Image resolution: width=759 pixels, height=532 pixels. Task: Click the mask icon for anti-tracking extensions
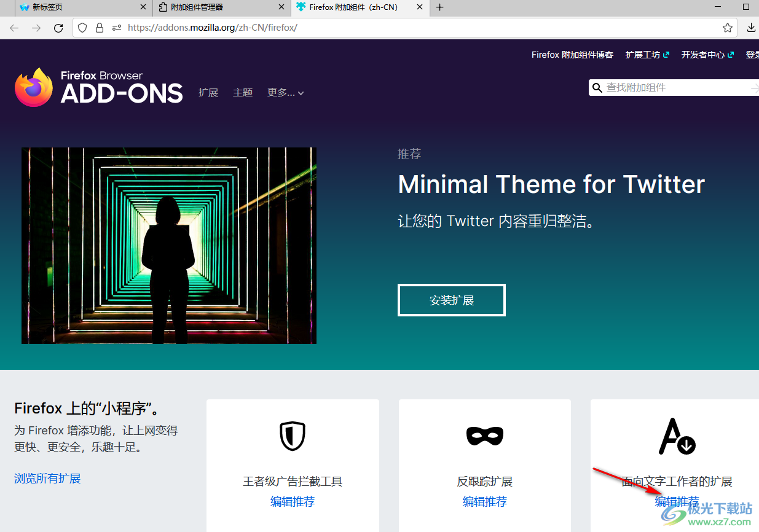tap(485, 436)
